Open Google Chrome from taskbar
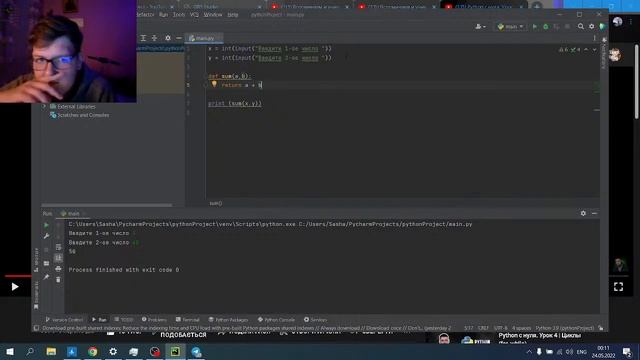This screenshot has width=640, height=360. tap(93, 351)
